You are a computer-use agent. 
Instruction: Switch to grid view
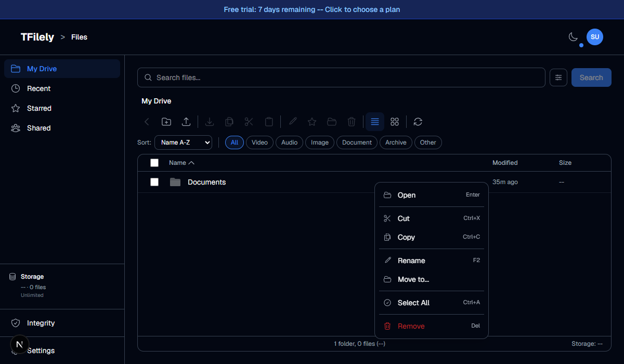395,122
